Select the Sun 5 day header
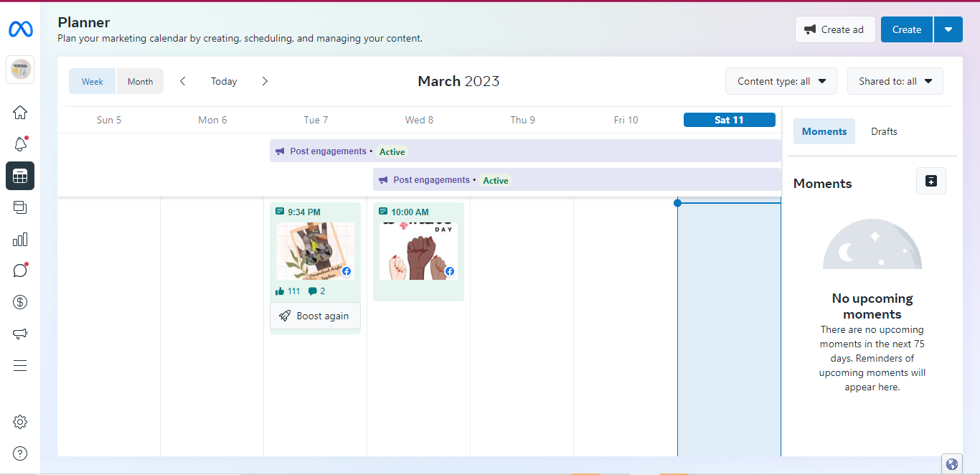The height and width of the screenshot is (475, 980). pos(109,120)
